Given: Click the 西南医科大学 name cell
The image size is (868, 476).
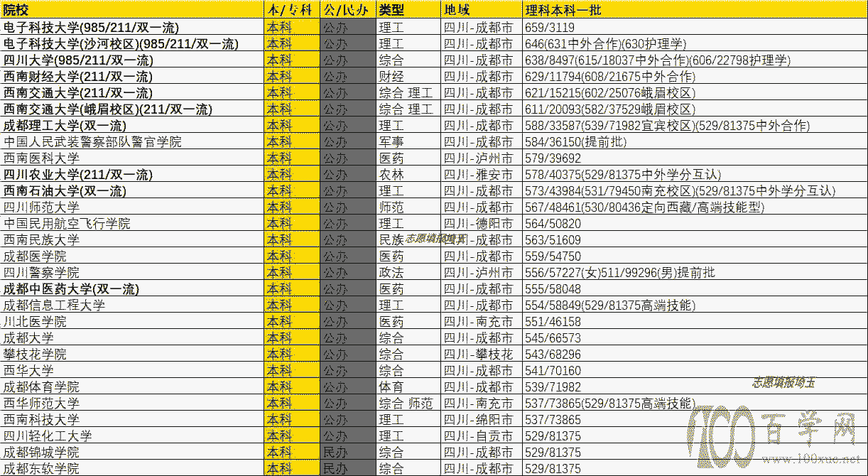Looking at the screenshot, I should (132, 158).
